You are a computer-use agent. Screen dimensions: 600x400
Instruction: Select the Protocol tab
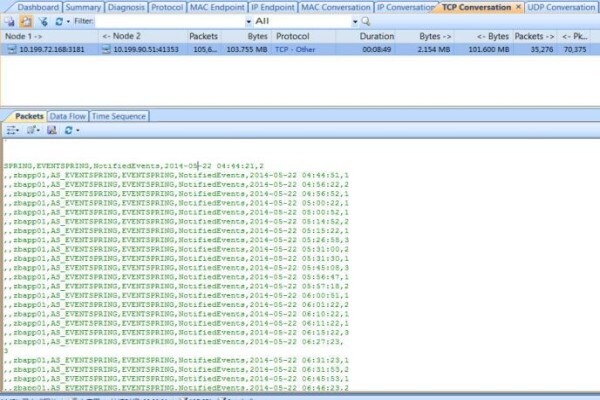click(x=167, y=7)
